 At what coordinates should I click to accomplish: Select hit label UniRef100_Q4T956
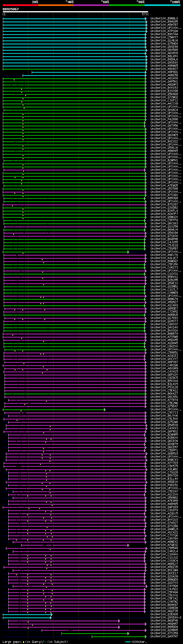point(164,126)
